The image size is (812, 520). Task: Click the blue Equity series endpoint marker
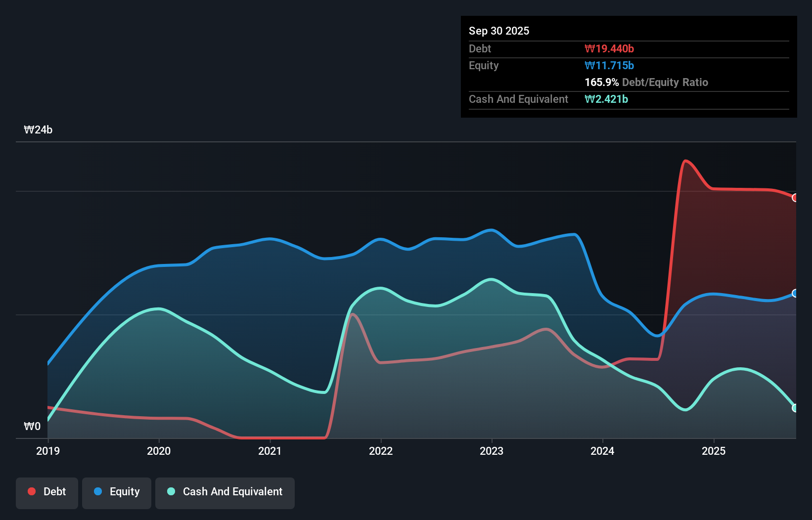(795, 293)
